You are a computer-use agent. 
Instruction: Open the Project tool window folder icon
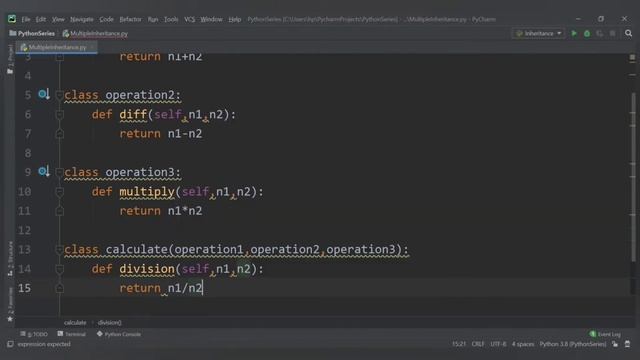(x=10, y=71)
